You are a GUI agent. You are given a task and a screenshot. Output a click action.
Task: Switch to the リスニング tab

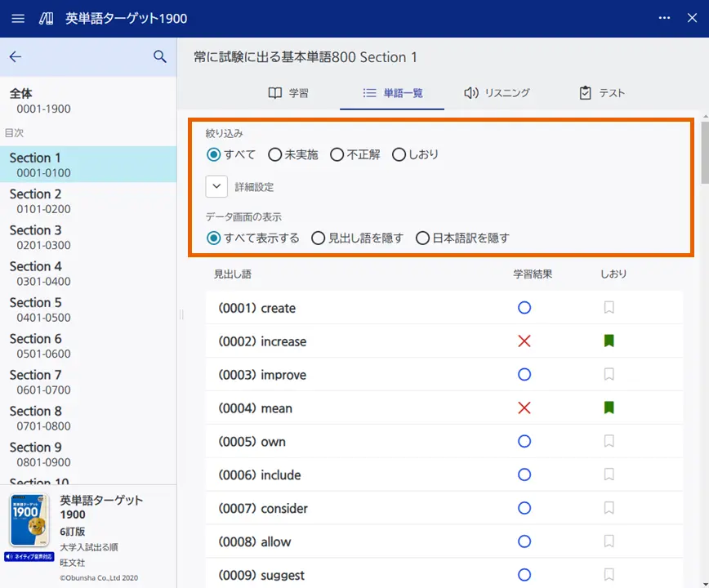497,93
